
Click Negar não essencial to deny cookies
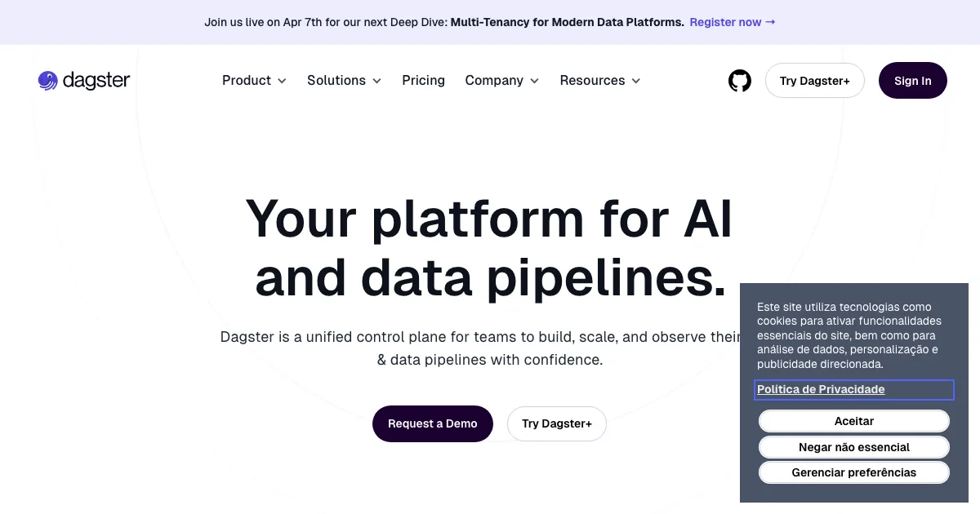tap(854, 447)
